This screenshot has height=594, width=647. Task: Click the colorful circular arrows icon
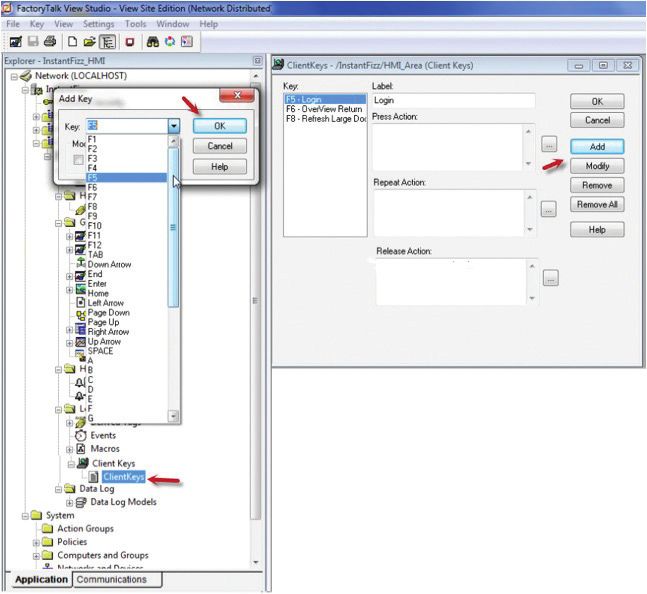click(x=170, y=42)
